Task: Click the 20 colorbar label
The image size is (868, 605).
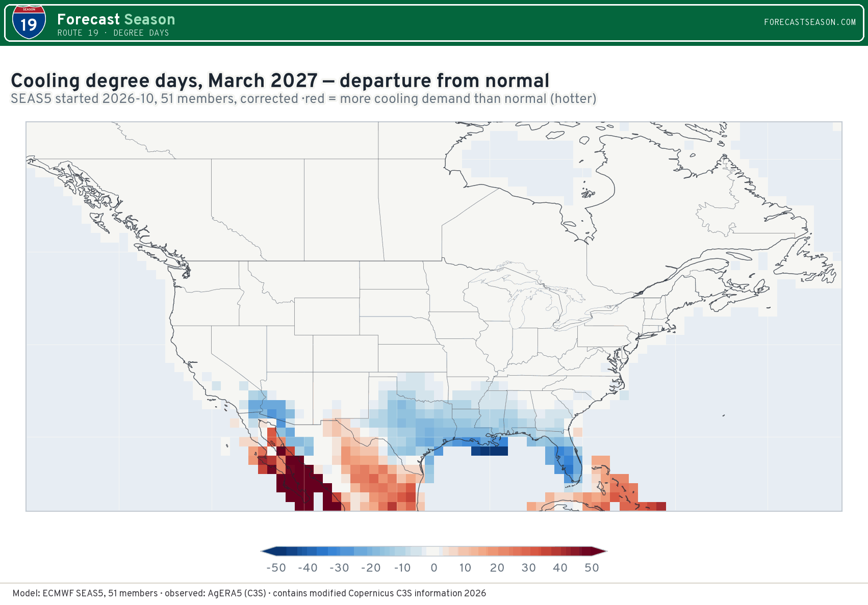Action: coord(497,568)
